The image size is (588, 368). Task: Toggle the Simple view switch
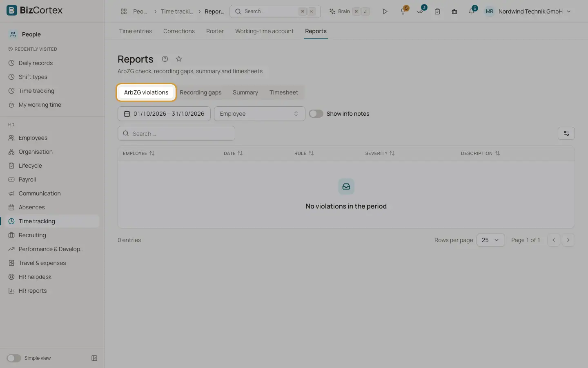click(14, 358)
